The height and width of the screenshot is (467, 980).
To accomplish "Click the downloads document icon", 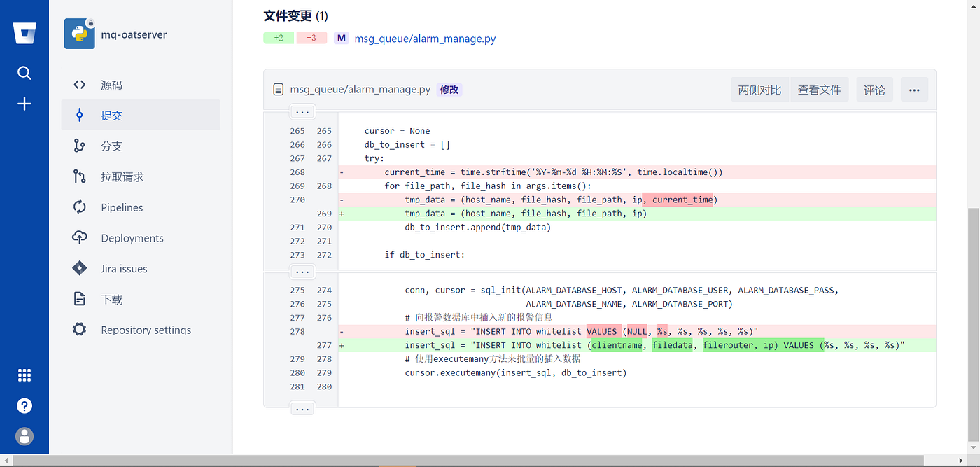I will pyautogui.click(x=80, y=299).
